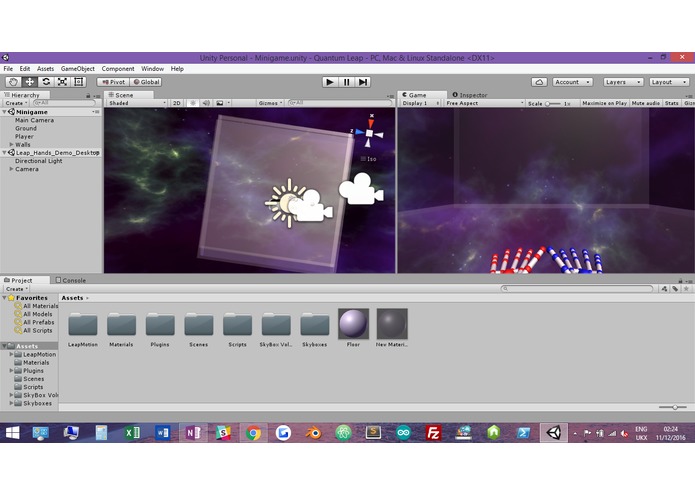Toggle scene audio speaker icon
Image resolution: width=695 pixels, height=494 pixels.
click(x=206, y=103)
